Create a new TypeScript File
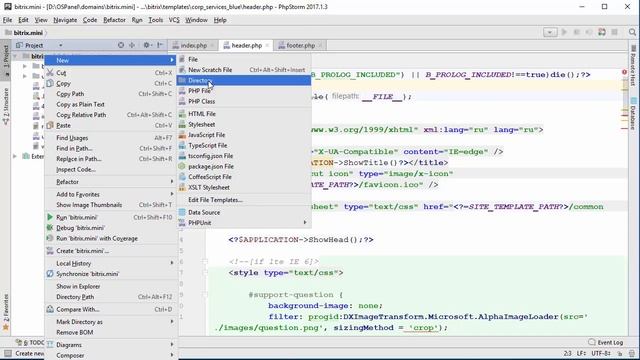Screen dimensions: 640x360 pos(244,145)
